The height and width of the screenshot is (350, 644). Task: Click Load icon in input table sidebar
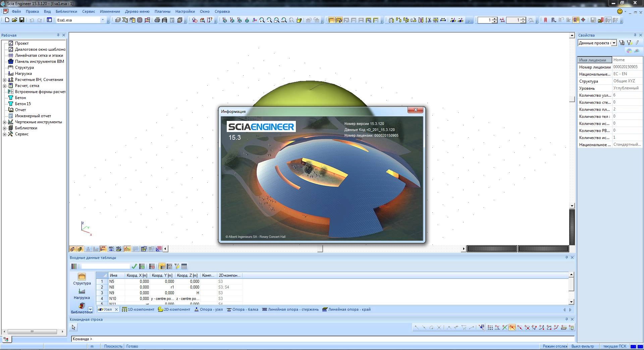pos(82,294)
